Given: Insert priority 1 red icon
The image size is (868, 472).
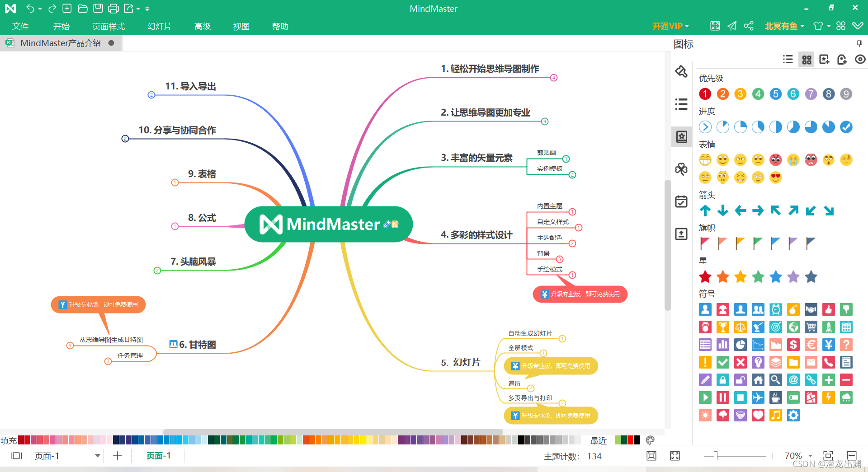Looking at the screenshot, I should tap(705, 94).
